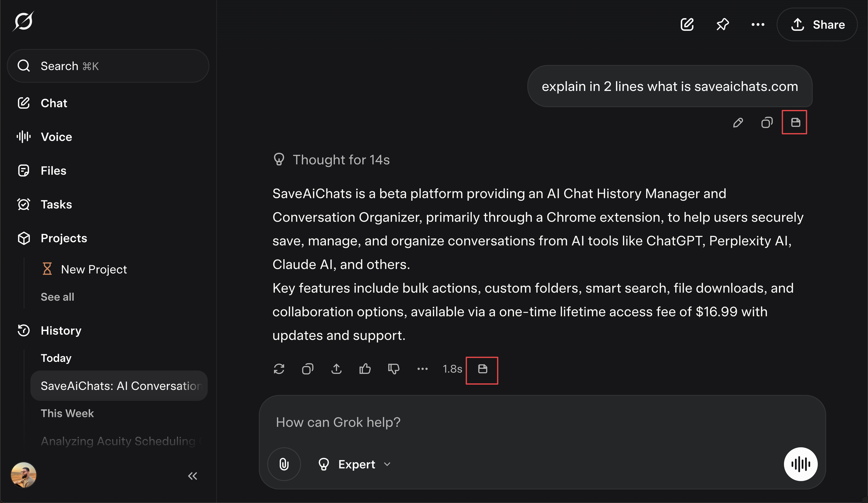Click the This Week label in History
Viewport: 868px width, 503px height.
(x=67, y=413)
